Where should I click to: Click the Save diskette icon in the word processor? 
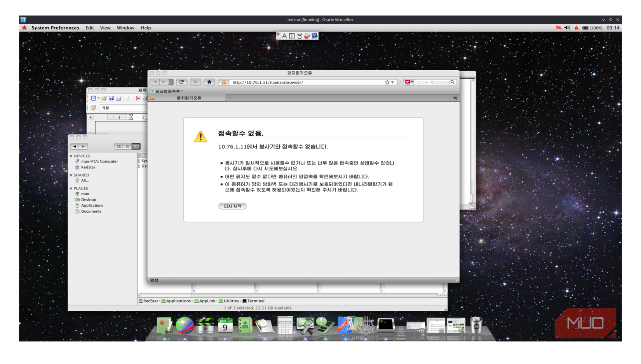(112, 98)
